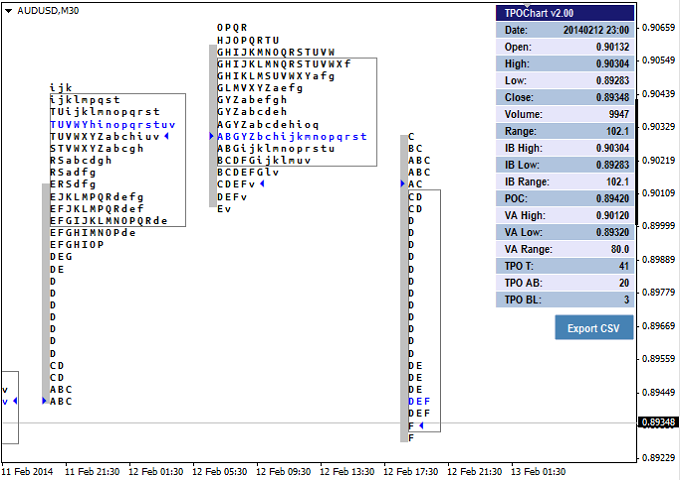Click blue right arrow before ABGYZbchijkmnopqrst row
680x480 pixels.
tap(211, 136)
